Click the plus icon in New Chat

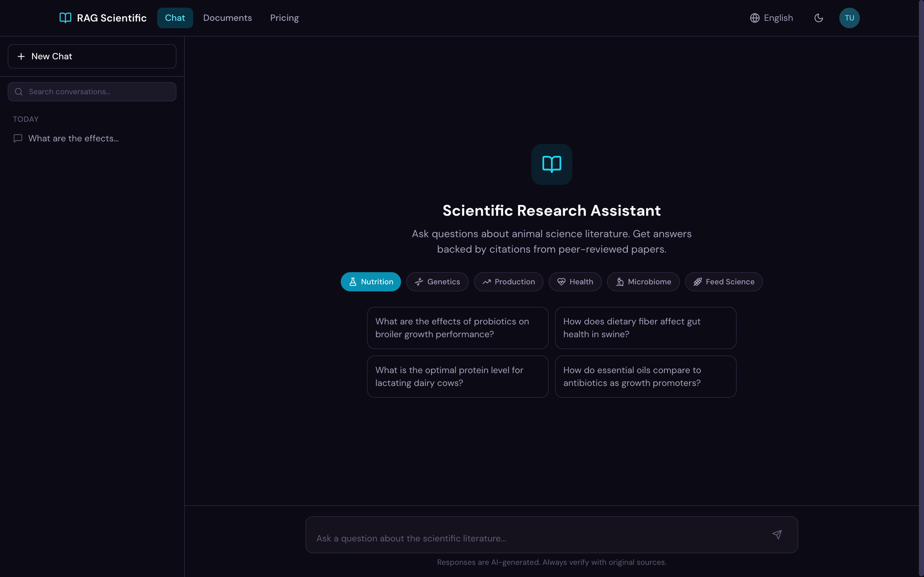click(21, 56)
